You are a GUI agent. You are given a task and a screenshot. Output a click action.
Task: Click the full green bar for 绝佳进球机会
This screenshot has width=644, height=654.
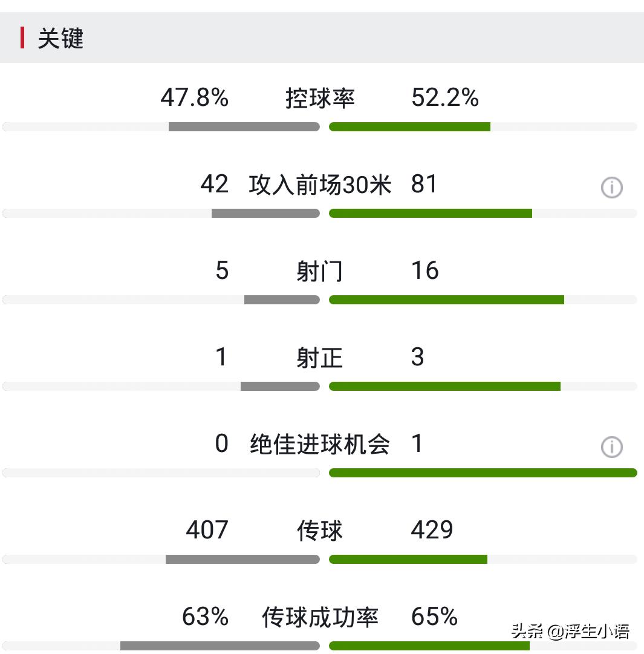483,472
